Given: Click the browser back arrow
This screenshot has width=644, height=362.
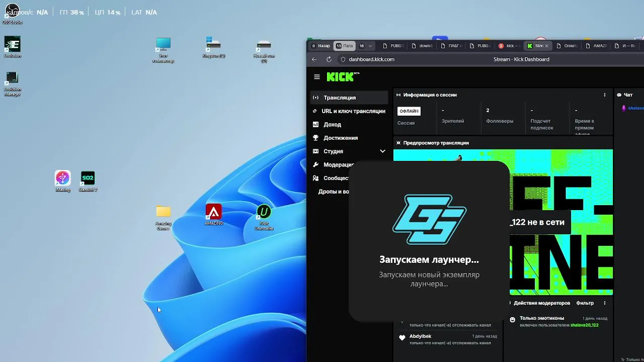Looking at the screenshot, I should pos(314,59).
